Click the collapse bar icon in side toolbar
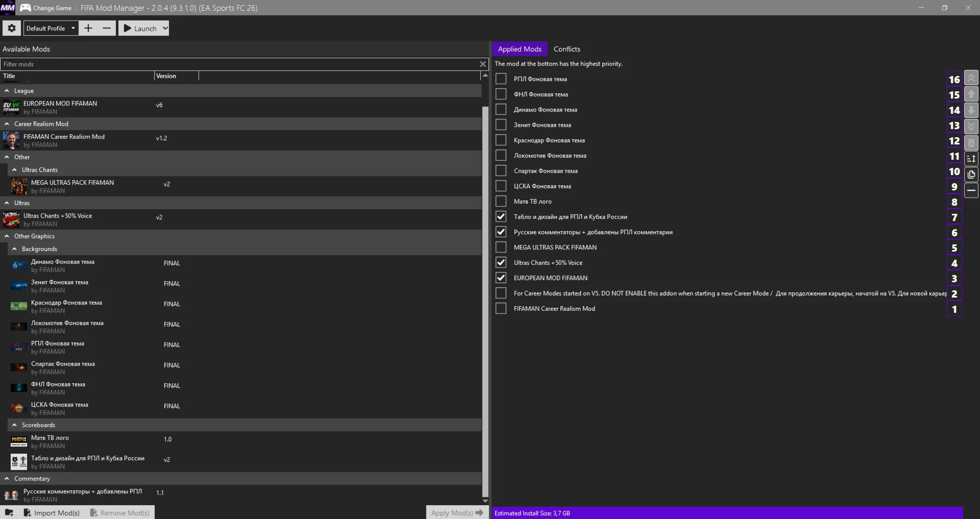Image resolution: width=980 pixels, height=519 pixels. (971, 190)
